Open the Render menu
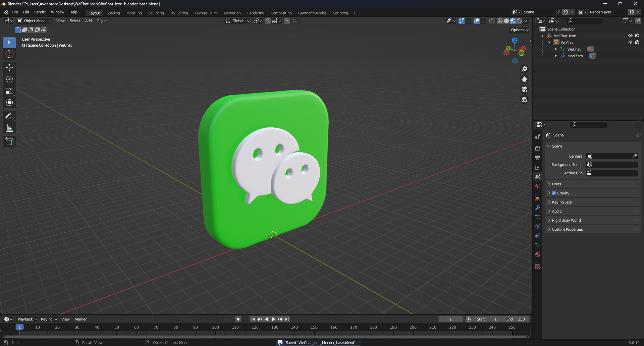The image size is (644, 346). coord(40,12)
